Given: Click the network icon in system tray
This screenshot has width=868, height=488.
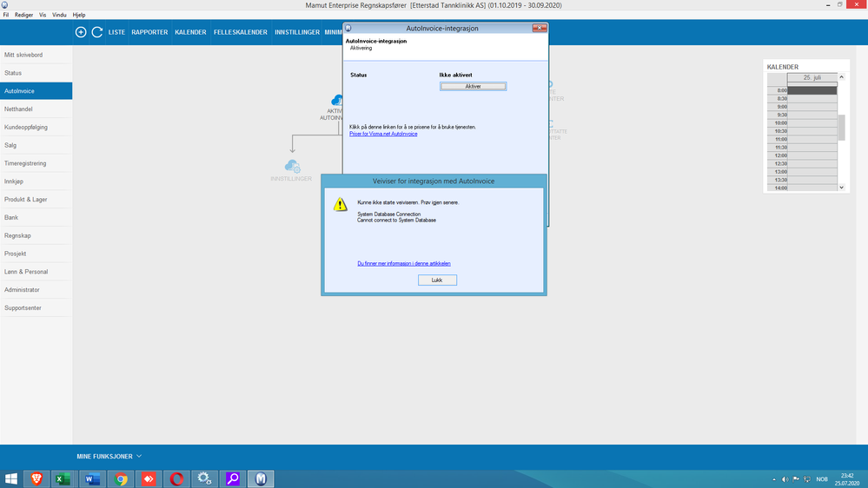Looking at the screenshot, I should click(807, 479).
